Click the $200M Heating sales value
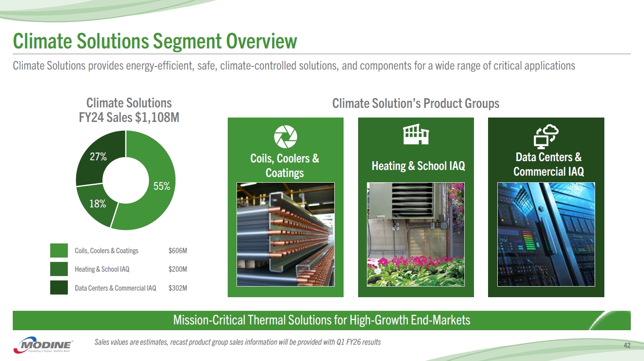 [x=178, y=269]
